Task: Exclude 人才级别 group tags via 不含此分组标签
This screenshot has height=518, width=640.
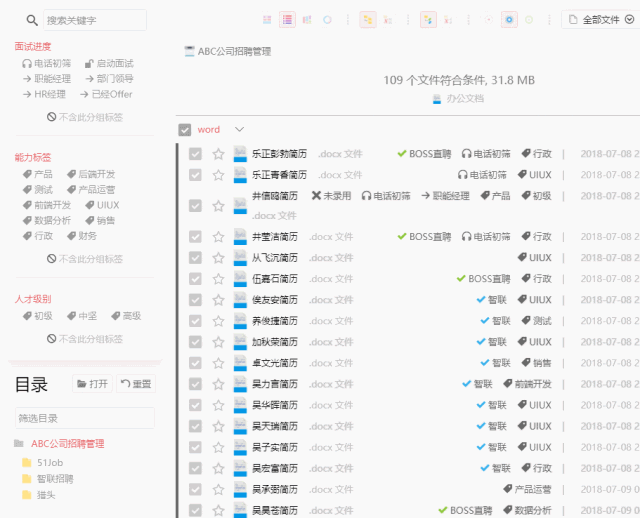Action: click(x=85, y=339)
